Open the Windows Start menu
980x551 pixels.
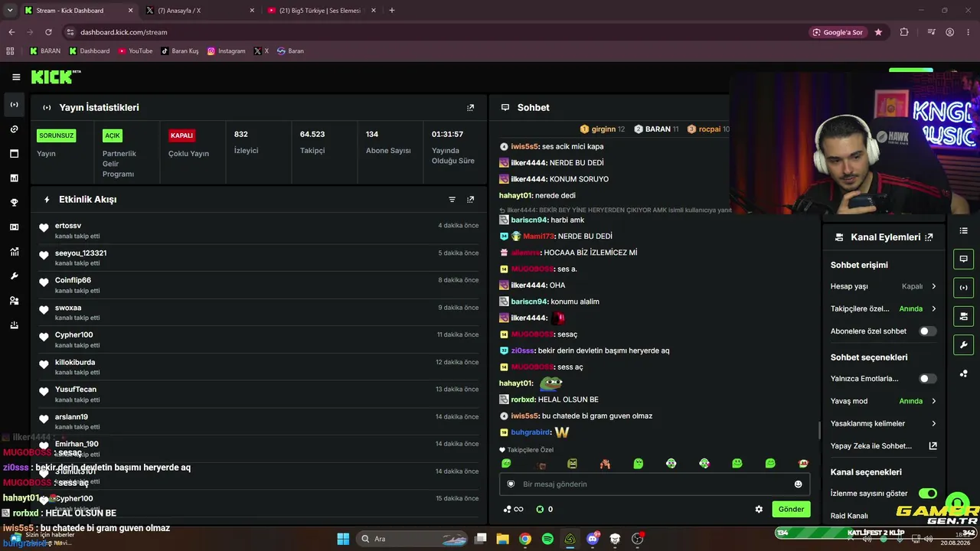pos(343,539)
